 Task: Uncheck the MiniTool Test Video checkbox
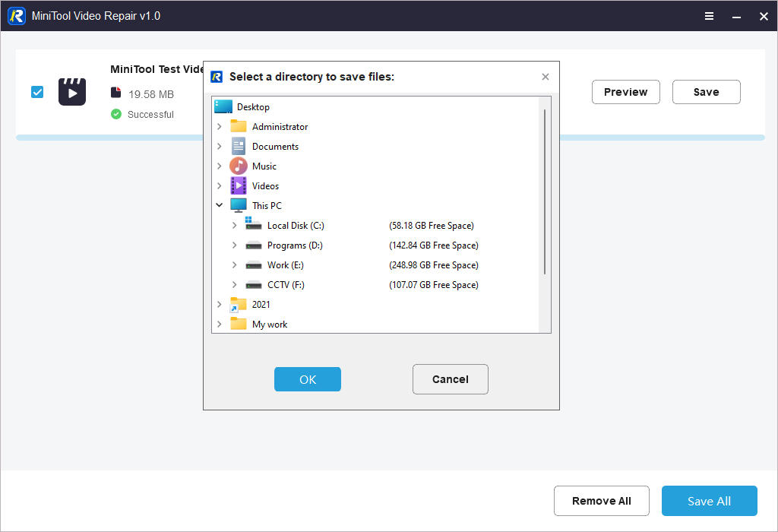coord(37,92)
